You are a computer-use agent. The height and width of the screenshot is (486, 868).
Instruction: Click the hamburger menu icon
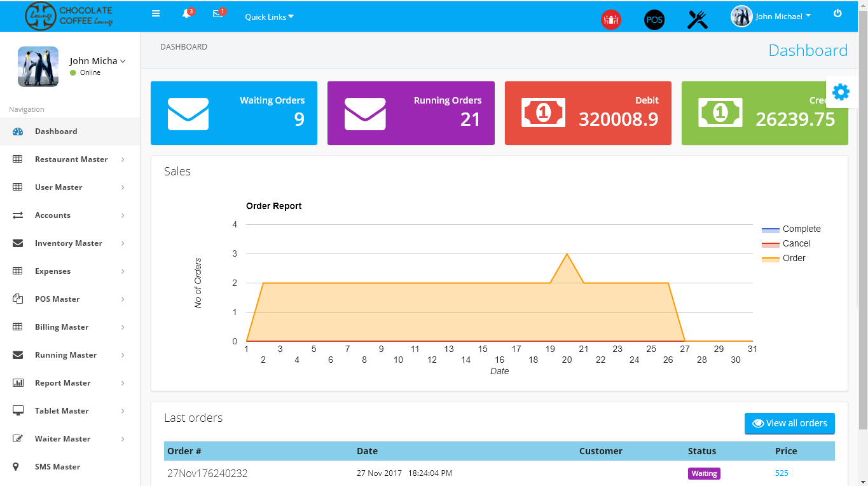[x=156, y=13]
